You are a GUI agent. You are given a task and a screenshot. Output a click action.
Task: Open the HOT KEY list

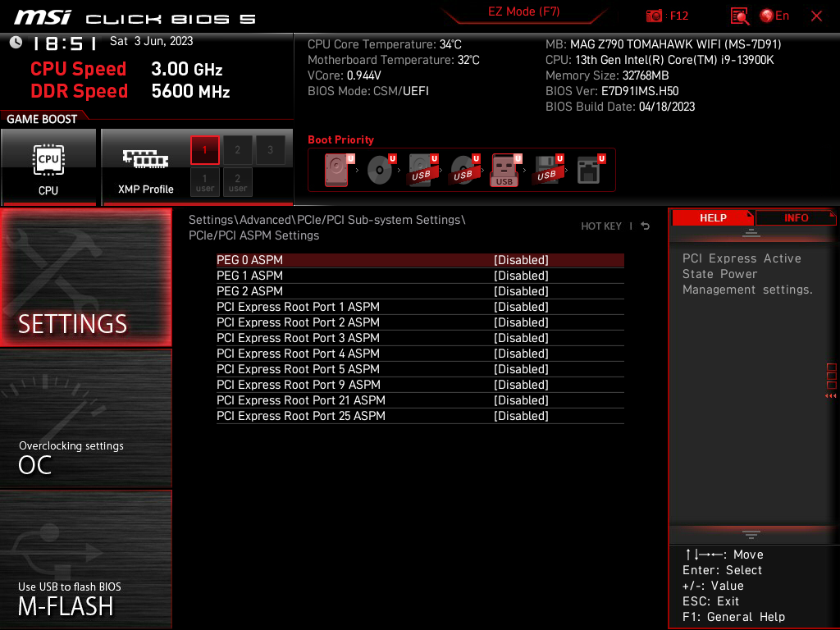601,226
